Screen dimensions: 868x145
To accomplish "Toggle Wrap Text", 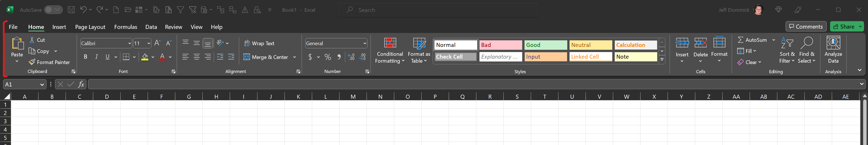I will pyautogui.click(x=259, y=43).
